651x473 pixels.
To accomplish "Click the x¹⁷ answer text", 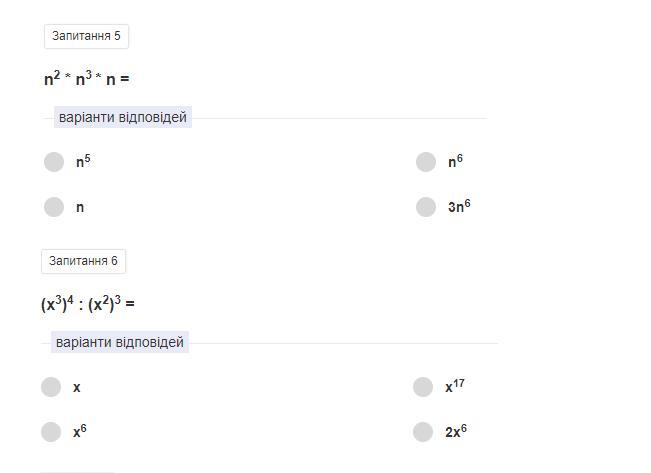I will [455, 387].
